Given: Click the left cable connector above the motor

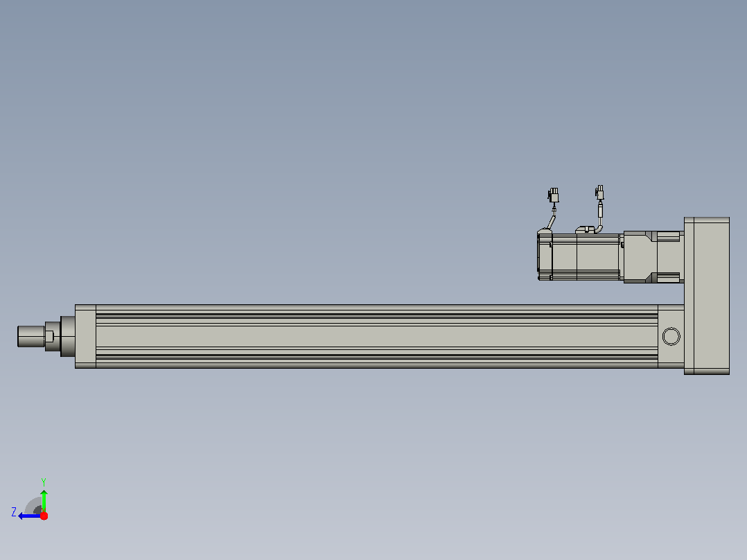Looking at the screenshot, I should tap(553, 195).
